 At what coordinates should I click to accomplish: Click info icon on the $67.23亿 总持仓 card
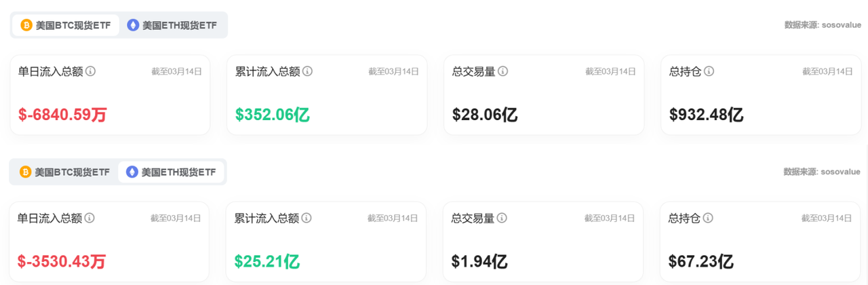pyautogui.click(x=708, y=218)
